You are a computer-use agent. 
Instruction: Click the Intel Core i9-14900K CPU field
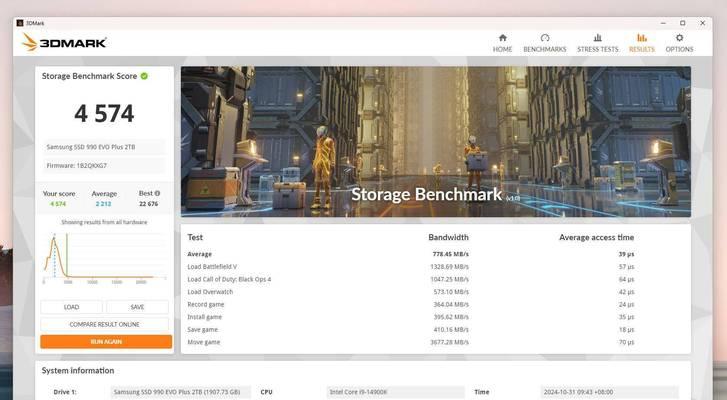(x=395, y=392)
